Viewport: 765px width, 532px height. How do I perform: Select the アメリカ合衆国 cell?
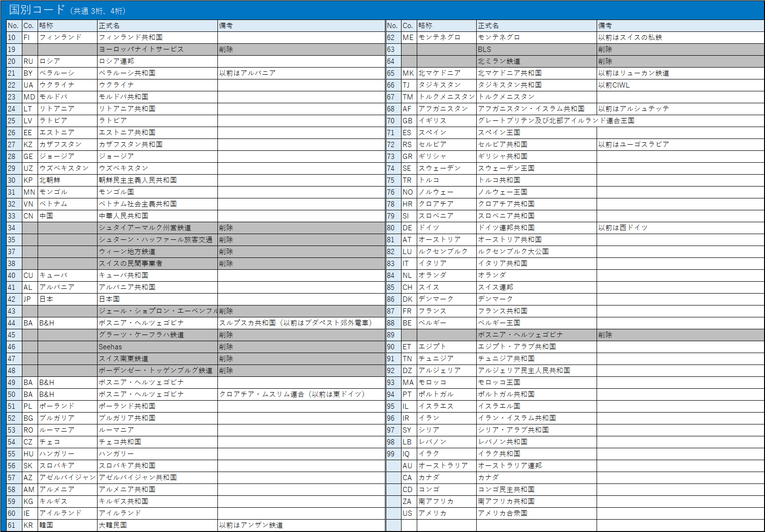537,513
